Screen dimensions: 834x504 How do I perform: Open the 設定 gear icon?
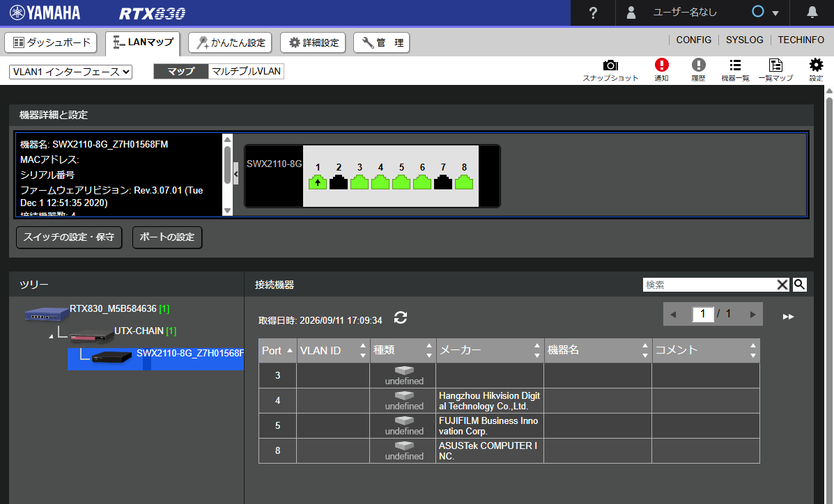coord(816,70)
